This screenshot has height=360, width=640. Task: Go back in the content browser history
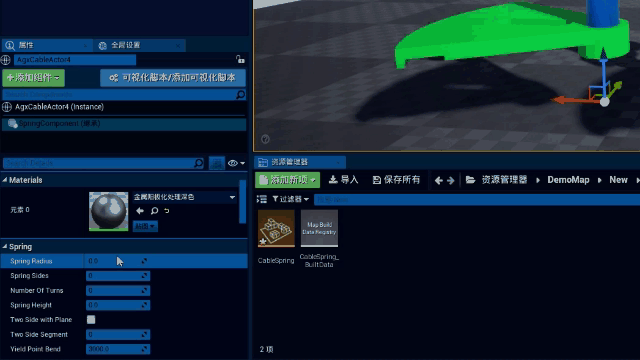pyautogui.click(x=438, y=180)
